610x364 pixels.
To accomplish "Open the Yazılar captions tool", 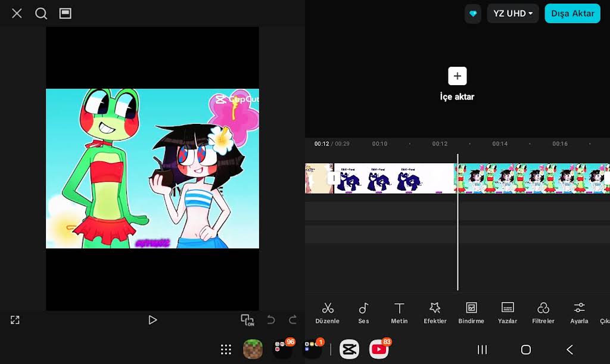I will (x=508, y=313).
